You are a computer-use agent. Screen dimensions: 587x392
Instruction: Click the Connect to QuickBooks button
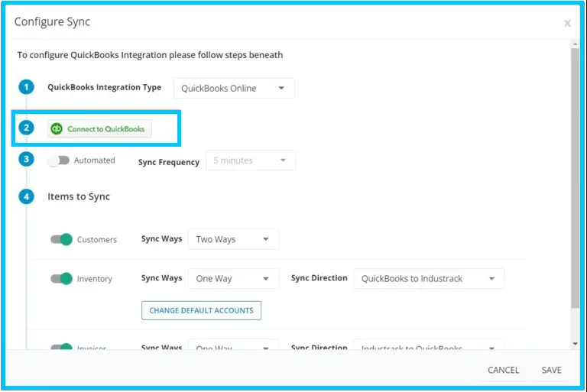click(99, 129)
